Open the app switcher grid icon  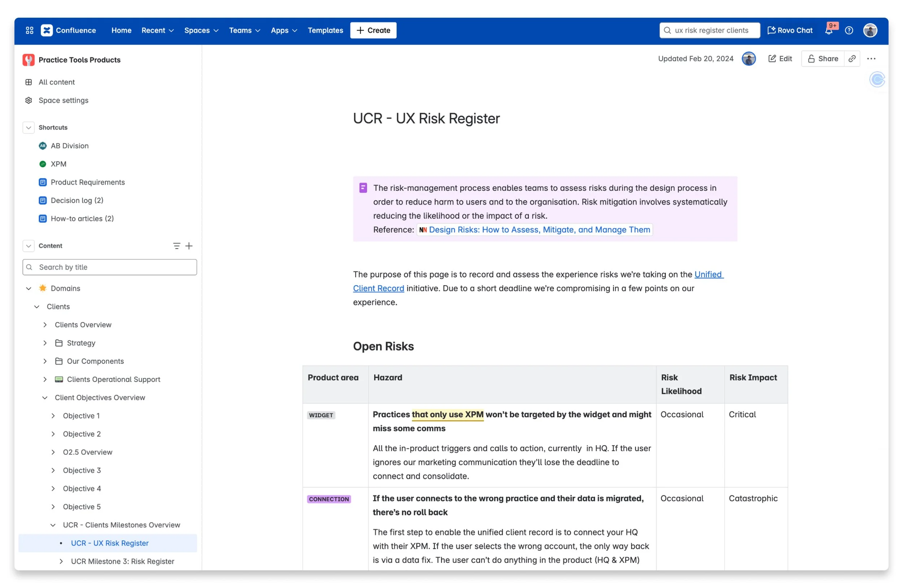[30, 30]
